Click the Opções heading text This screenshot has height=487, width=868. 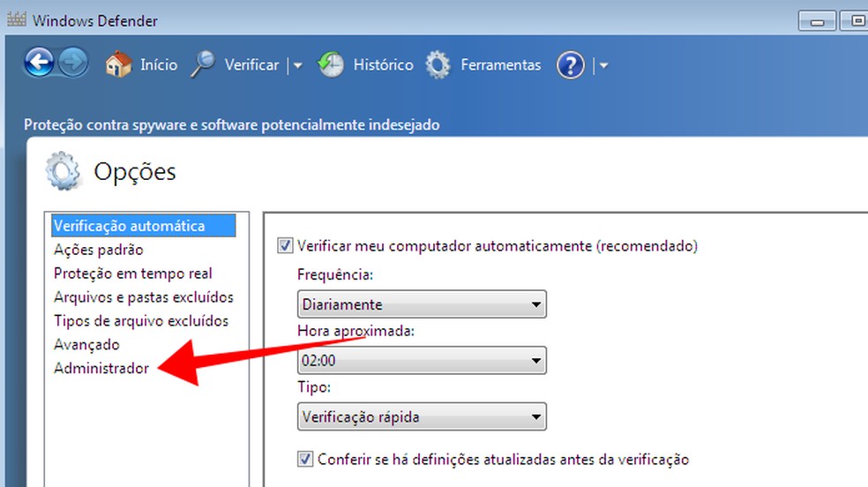(x=135, y=171)
